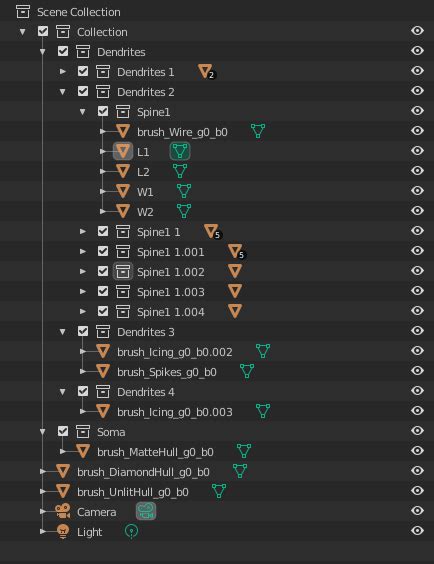This screenshot has width=434, height=564.
Task: Collapse the top-level Collection
Action: [23, 32]
